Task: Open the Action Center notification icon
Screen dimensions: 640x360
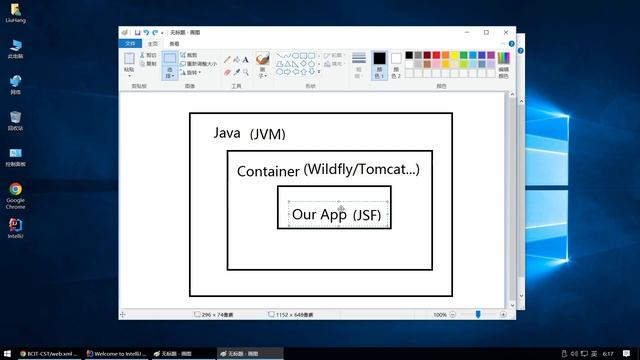Action: tap(627, 353)
